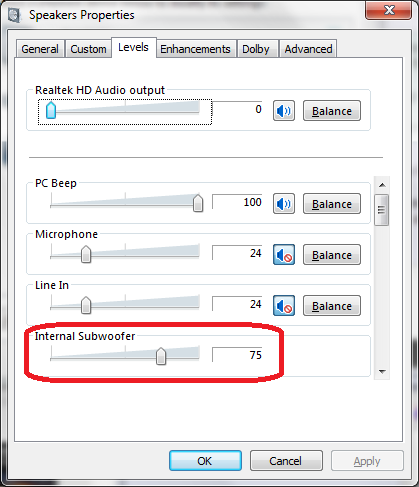Screen dimensions: 419x487
Task: Click the Cancel button
Action: tap(286, 461)
